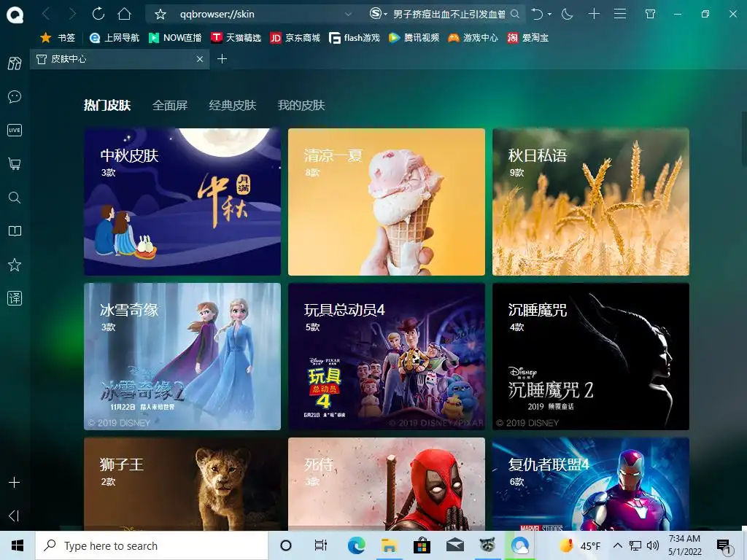747x560 pixels.
Task: Open the skin center shirt icon
Action: [650, 14]
